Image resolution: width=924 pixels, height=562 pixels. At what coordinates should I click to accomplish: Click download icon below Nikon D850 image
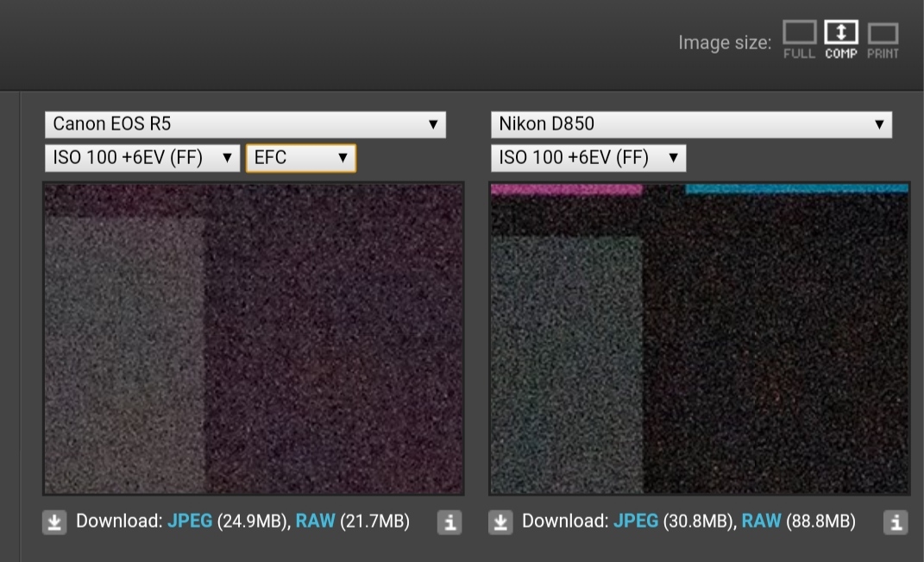(x=500, y=522)
